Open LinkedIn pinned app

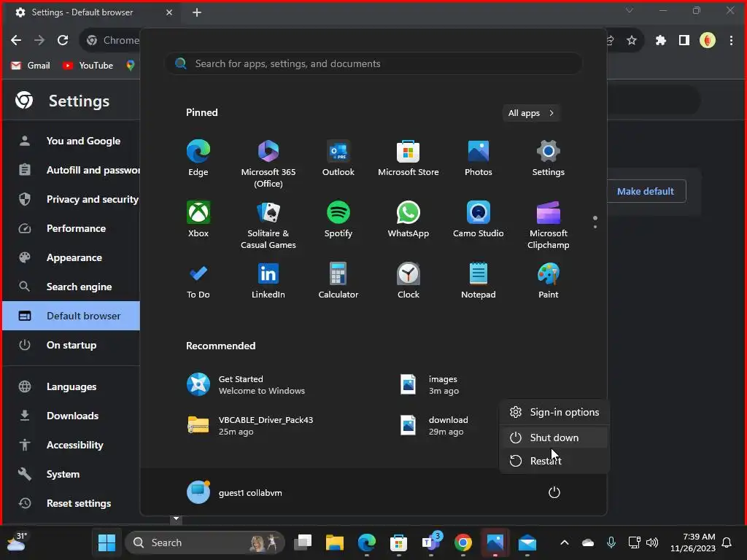point(268,281)
